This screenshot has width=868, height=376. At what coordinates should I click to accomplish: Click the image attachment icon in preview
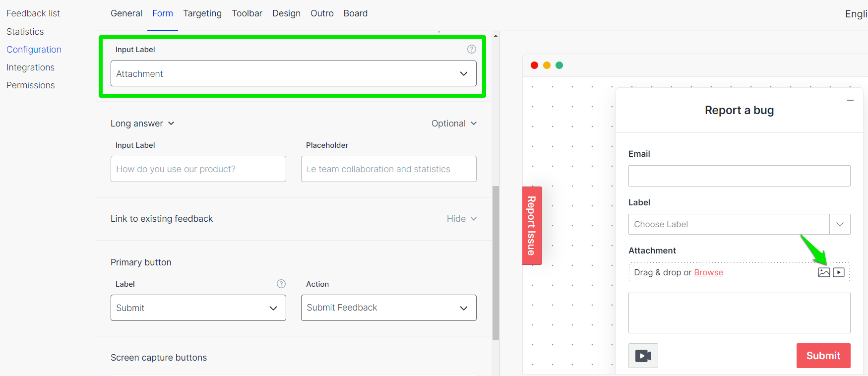[824, 272]
